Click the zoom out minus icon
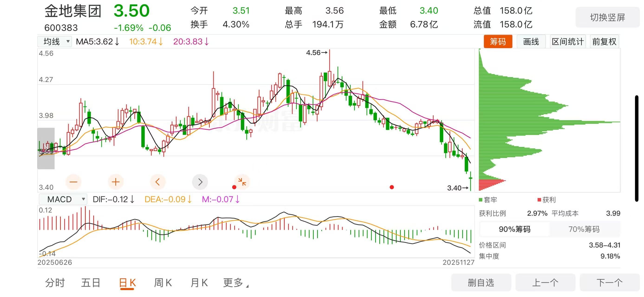644x297 pixels. tap(73, 182)
